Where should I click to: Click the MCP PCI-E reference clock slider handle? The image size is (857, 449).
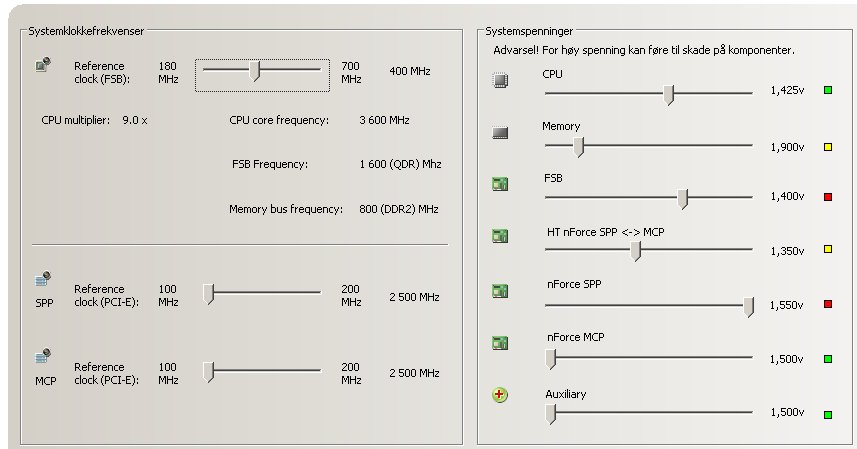click(x=208, y=372)
